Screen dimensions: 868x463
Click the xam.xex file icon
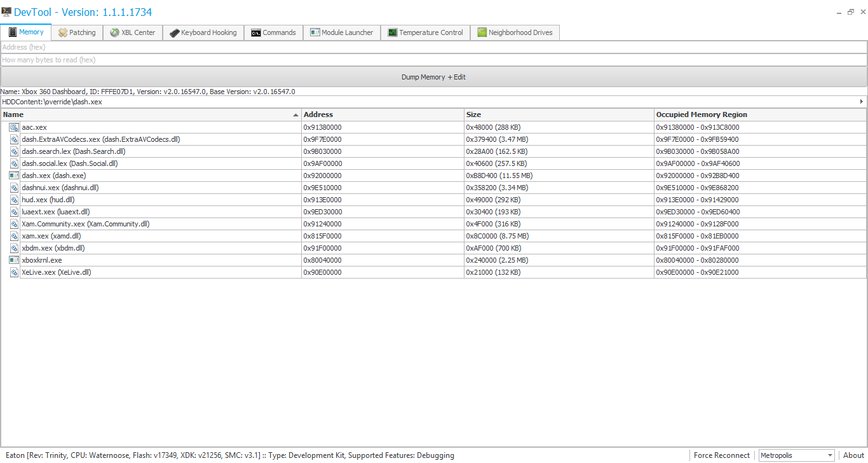[14, 236]
